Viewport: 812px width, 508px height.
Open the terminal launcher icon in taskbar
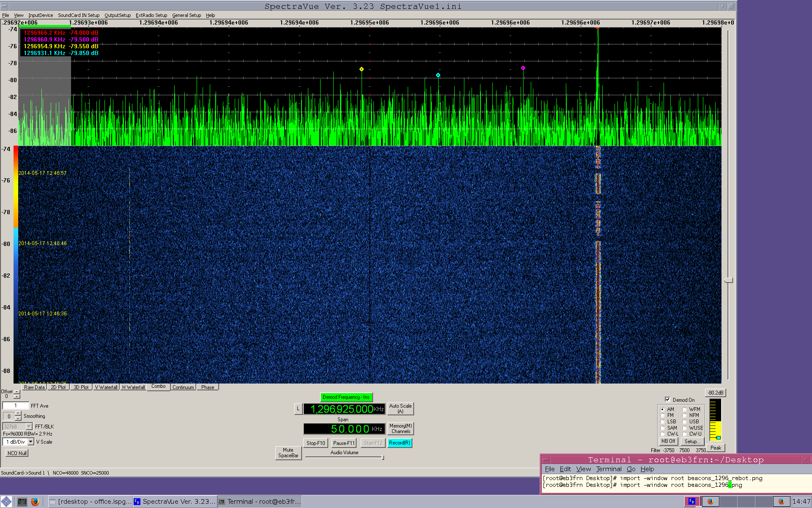coord(22,502)
